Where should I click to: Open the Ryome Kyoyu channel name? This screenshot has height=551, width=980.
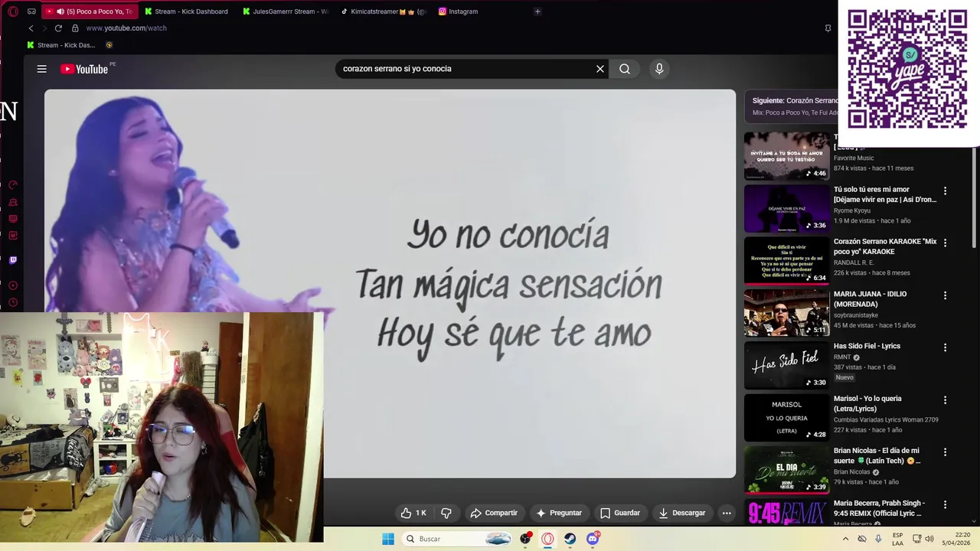852,210
